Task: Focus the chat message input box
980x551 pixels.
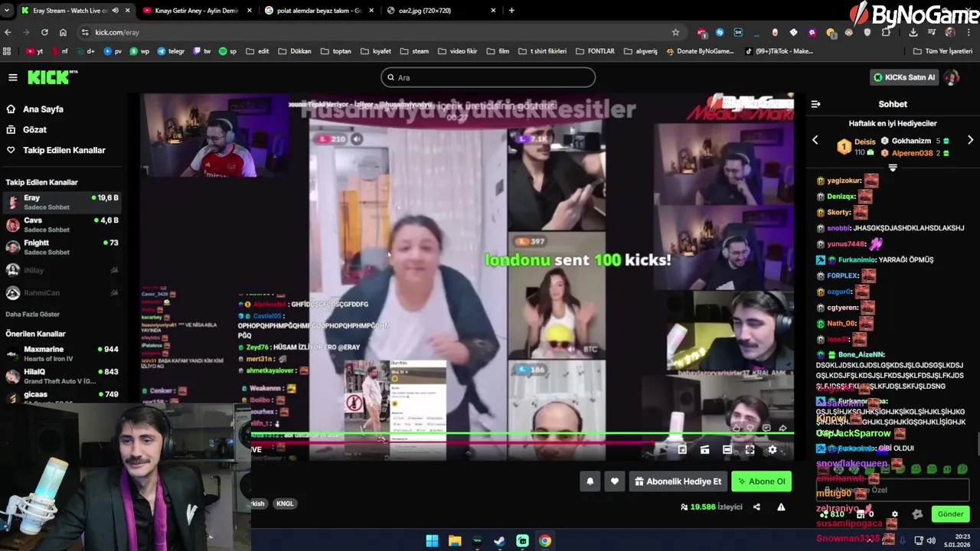Action: pyautogui.click(x=893, y=490)
